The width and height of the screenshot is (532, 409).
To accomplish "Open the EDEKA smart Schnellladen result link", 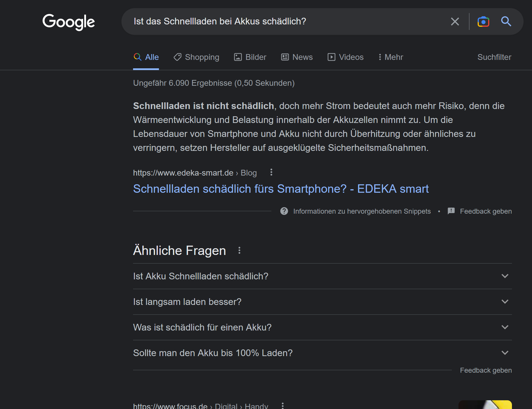I will (x=281, y=189).
